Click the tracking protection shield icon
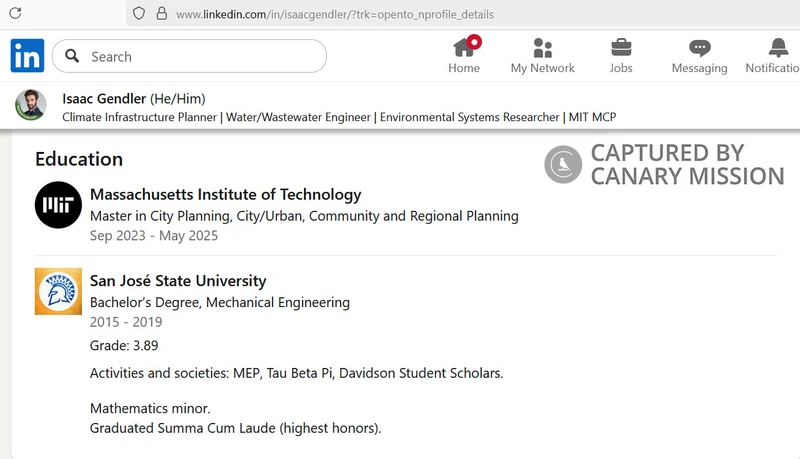This screenshot has height=459, width=800. [x=139, y=14]
